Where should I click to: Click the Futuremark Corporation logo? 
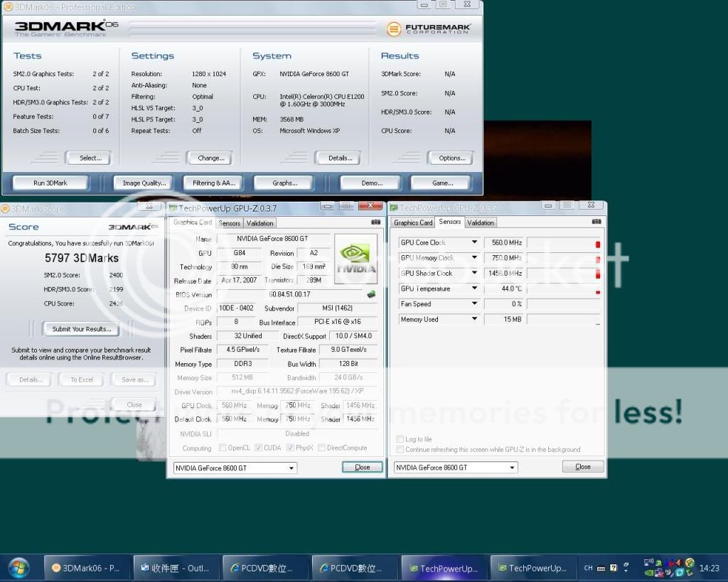tap(429, 29)
